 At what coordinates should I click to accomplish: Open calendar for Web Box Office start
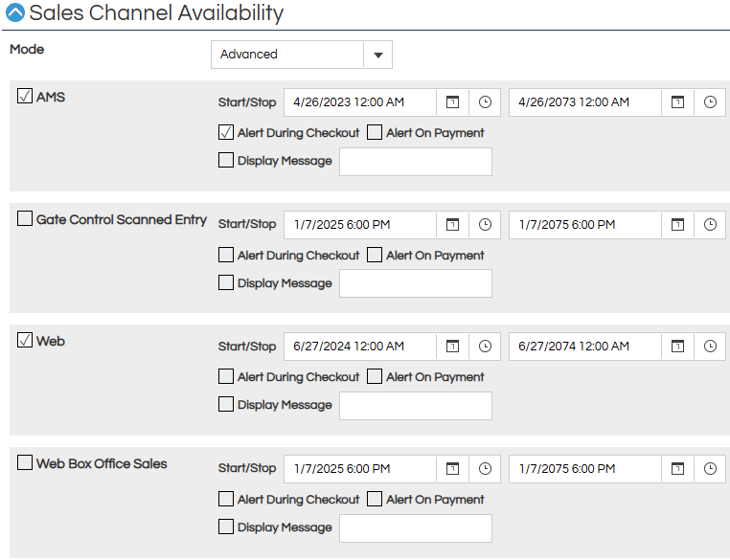[x=452, y=469]
